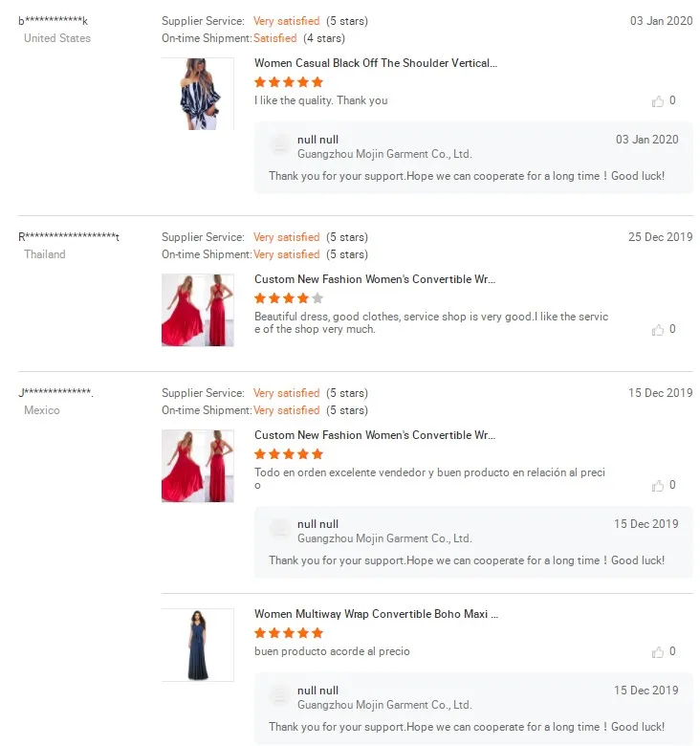The image size is (700, 746).
Task: Open the 'Custom New Fashion' link in the Mexico review
Action: [375, 435]
